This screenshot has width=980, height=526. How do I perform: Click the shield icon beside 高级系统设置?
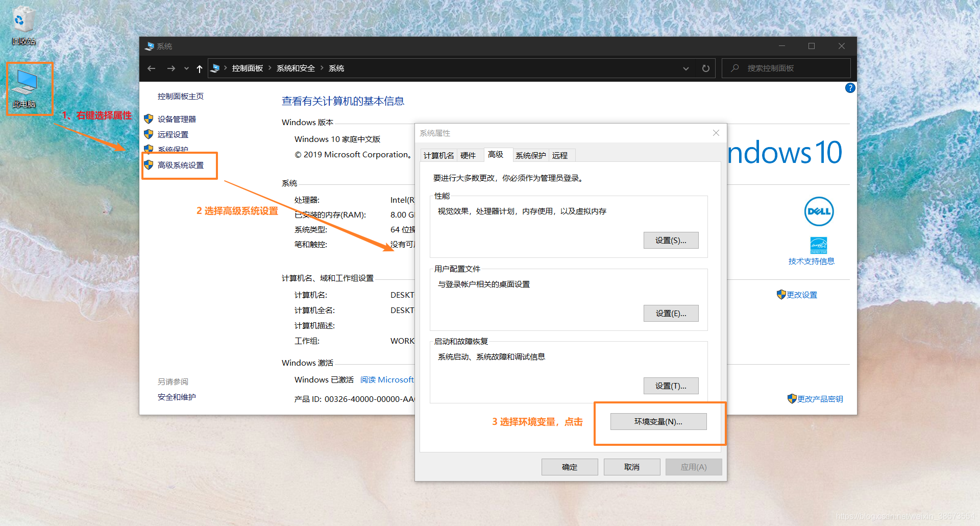coord(149,165)
